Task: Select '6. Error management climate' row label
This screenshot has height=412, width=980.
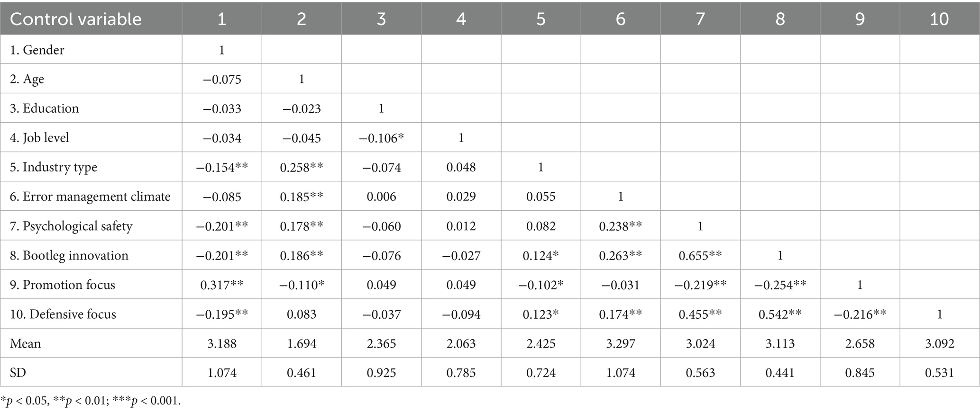Action: [x=90, y=197]
